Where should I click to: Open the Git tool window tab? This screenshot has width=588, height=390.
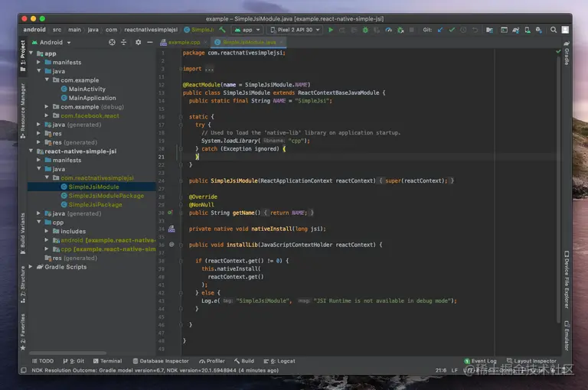[73, 361]
